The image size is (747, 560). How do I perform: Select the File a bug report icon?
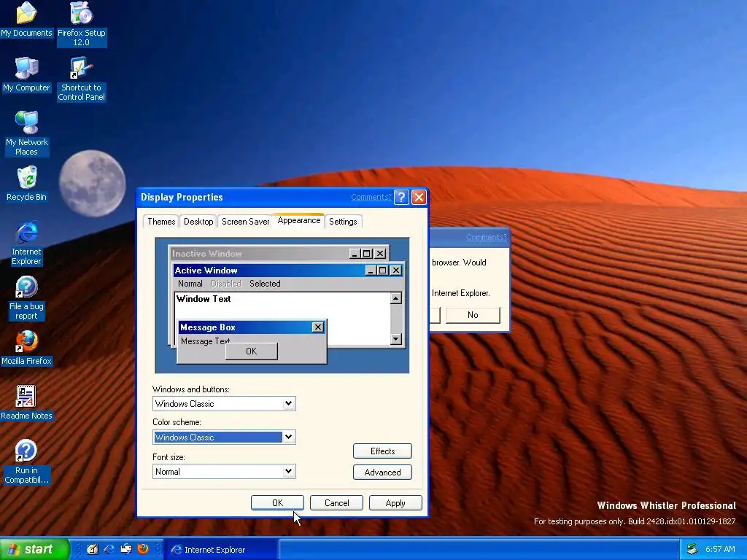point(26,297)
